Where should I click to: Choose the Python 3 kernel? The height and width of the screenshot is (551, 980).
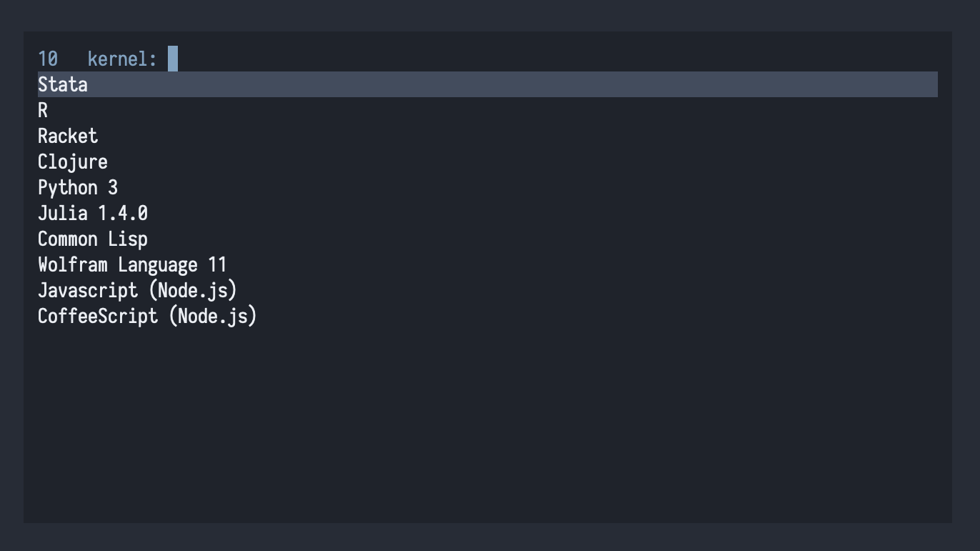click(78, 187)
